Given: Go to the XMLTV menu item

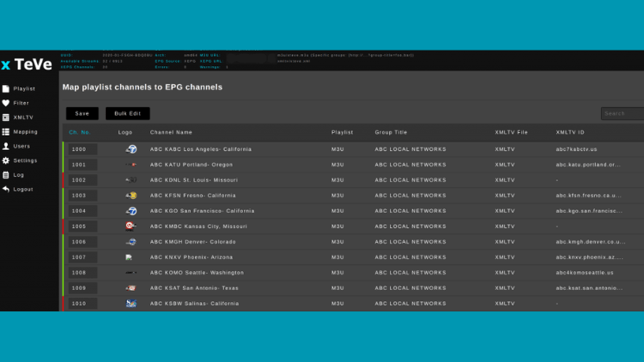Looking at the screenshot, I should (23, 118).
